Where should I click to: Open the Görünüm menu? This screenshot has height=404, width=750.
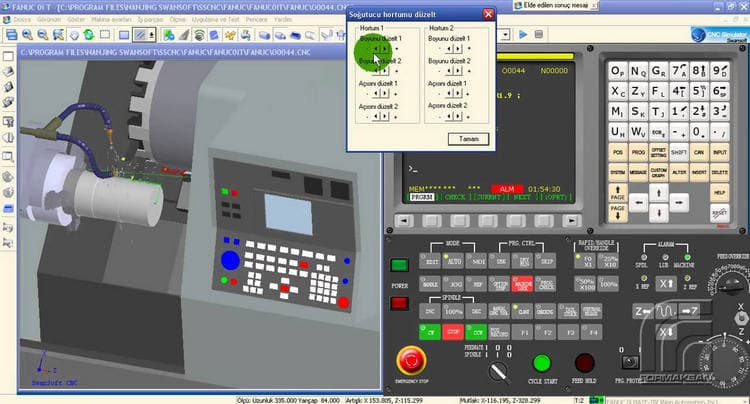click(x=49, y=20)
